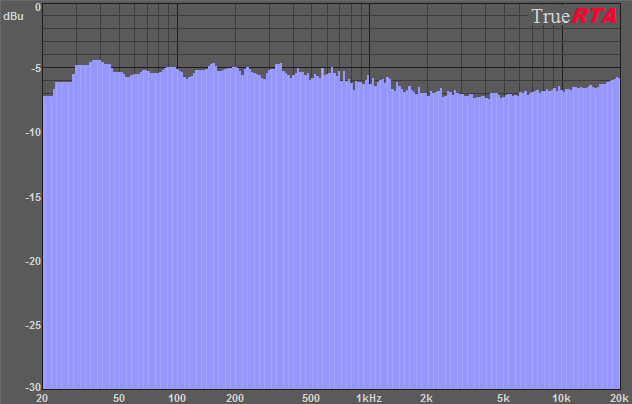Click the 50 Hz frequency label
The height and width of the screenshot is (404, 632).
(x=118, y=398)
